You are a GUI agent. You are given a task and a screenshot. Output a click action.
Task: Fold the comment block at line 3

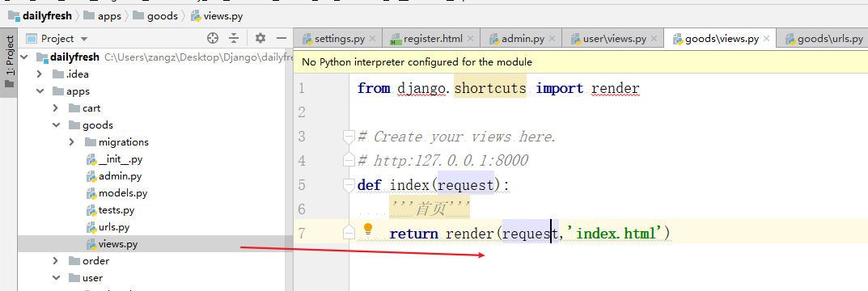[348, 136]
